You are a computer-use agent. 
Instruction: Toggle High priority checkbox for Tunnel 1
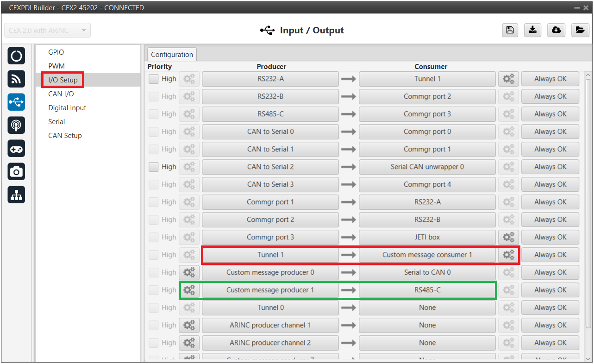[154, 255]
